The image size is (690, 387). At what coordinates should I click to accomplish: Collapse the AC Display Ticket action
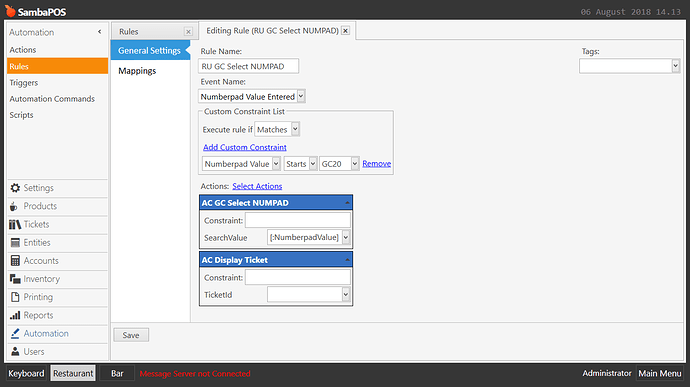tap(347, 260)
